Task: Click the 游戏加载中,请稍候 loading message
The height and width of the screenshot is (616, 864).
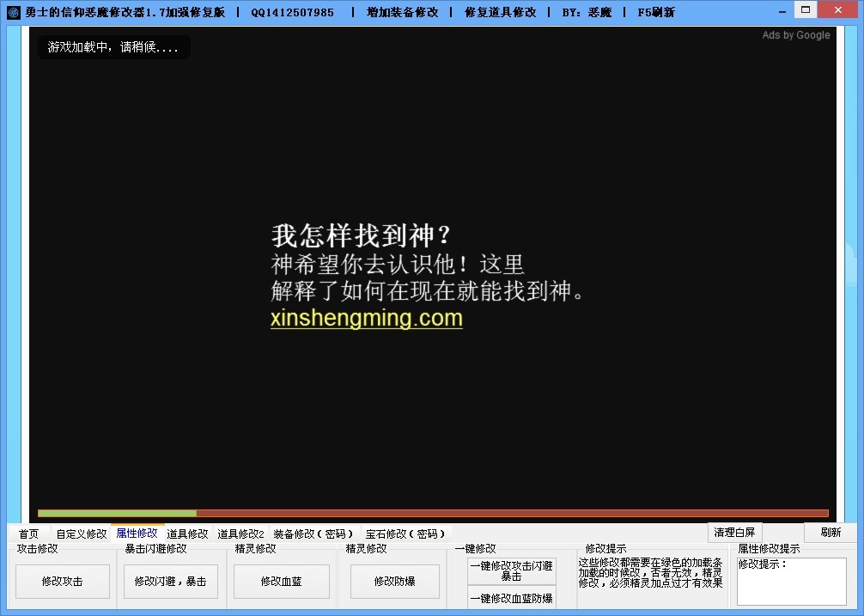Action: (113, 47)
